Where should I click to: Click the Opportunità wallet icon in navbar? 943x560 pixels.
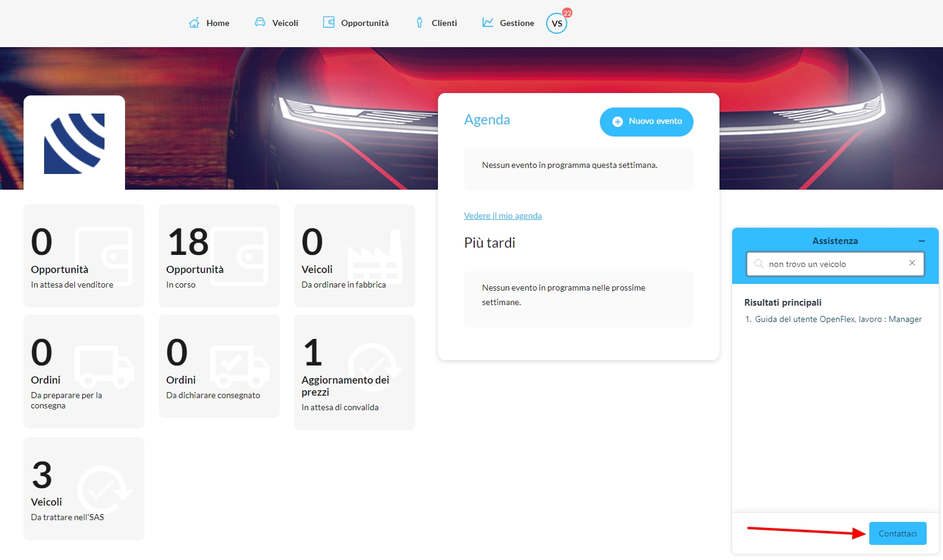pos(329,22)
